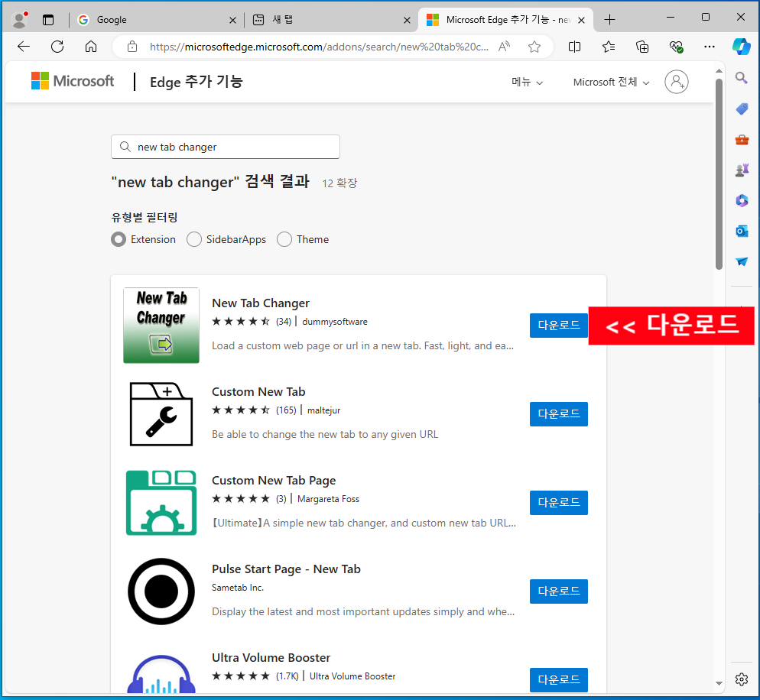Add this page to favorites star
This screenshot has width=760, height=700.
pos(534,47)
